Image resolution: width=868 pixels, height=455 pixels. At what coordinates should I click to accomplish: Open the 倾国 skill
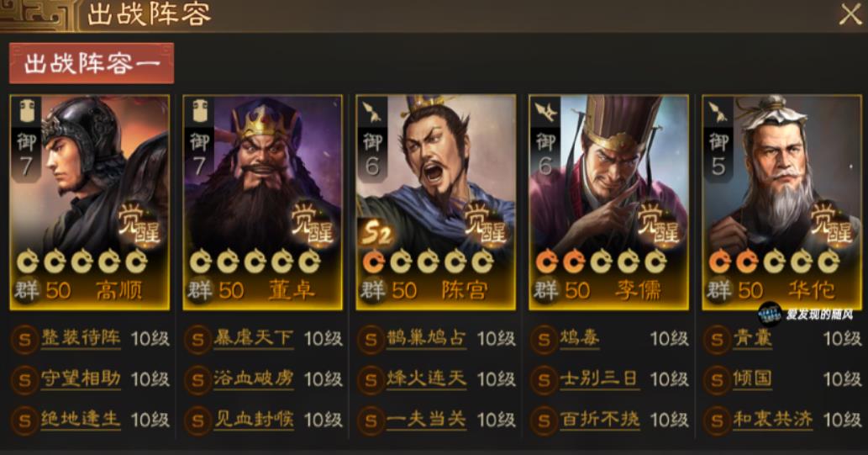[753, 379]
